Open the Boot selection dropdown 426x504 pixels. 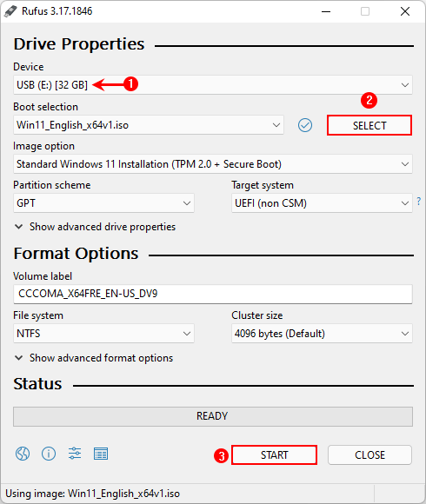click(x=149, y=125)
